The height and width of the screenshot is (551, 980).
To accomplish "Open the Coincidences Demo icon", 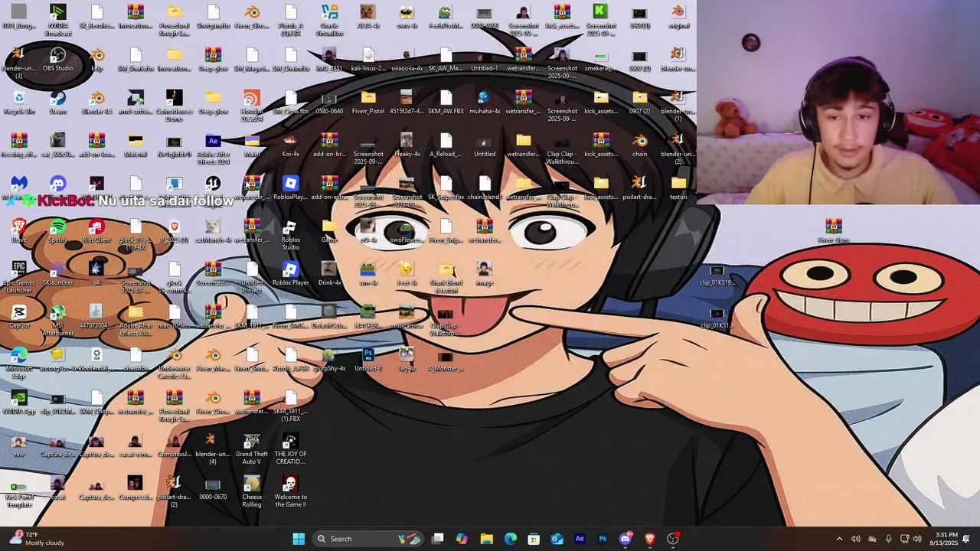I will coord(175,106).
